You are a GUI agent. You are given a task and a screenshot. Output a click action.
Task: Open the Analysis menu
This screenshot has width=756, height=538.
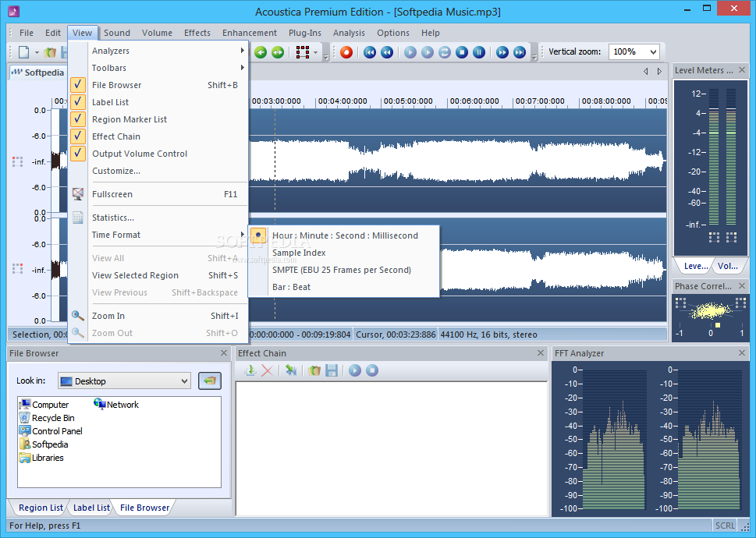(349, 33)
